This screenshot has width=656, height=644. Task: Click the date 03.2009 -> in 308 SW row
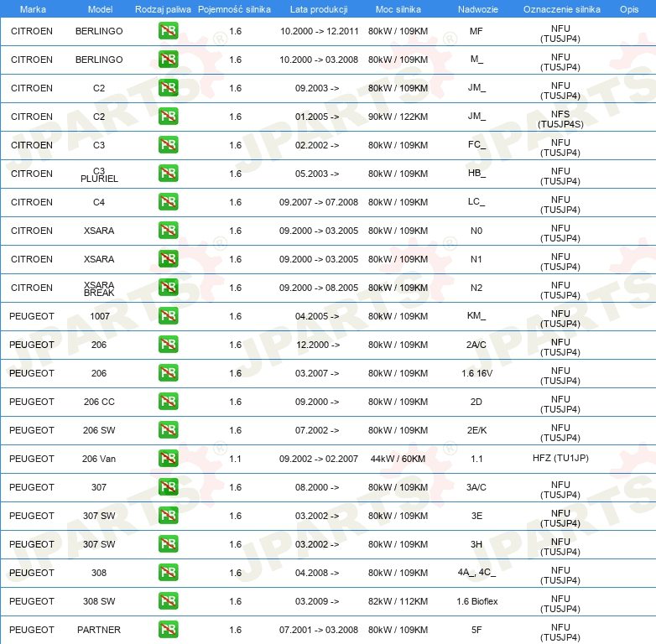317,601
